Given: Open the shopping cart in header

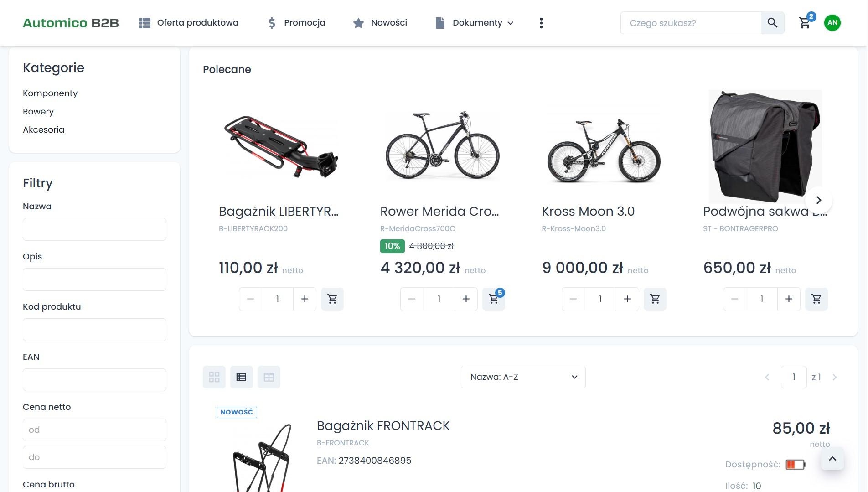Looking at the screenshot, I should 805,23.
